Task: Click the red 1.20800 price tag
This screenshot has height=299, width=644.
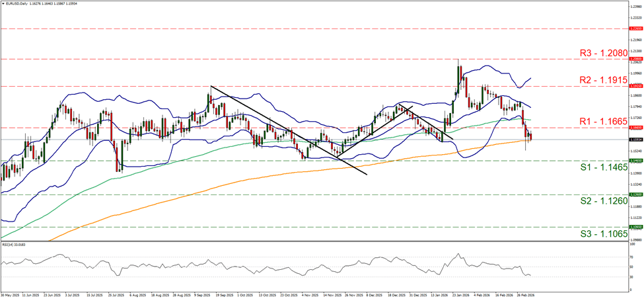Action: click(x=635, y=60)
